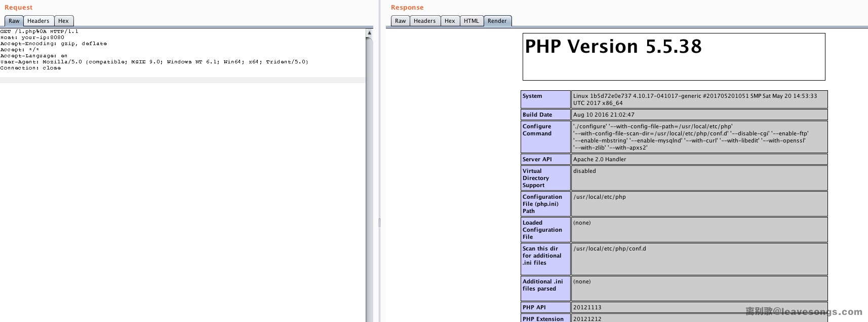Click the request scrollbar up arrow

369,32
